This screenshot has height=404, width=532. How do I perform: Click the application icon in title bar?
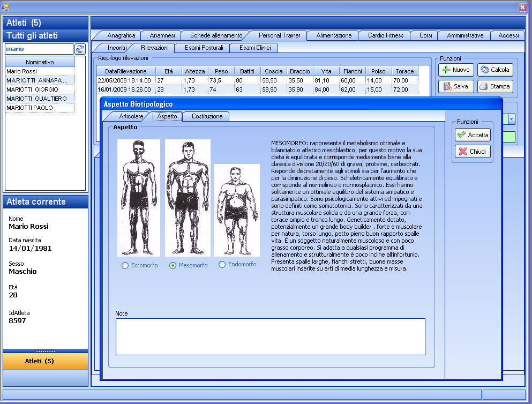(5, 6)
